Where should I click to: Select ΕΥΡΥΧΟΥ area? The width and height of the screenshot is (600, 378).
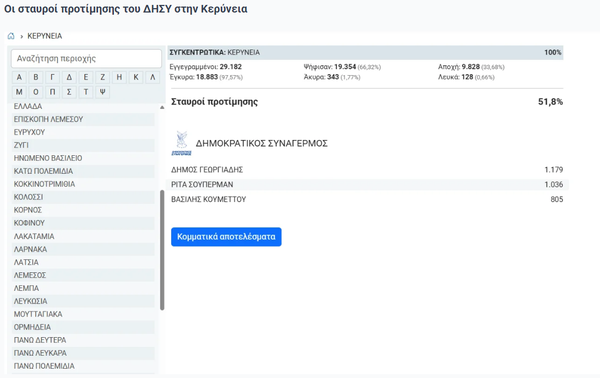[83, 132]
